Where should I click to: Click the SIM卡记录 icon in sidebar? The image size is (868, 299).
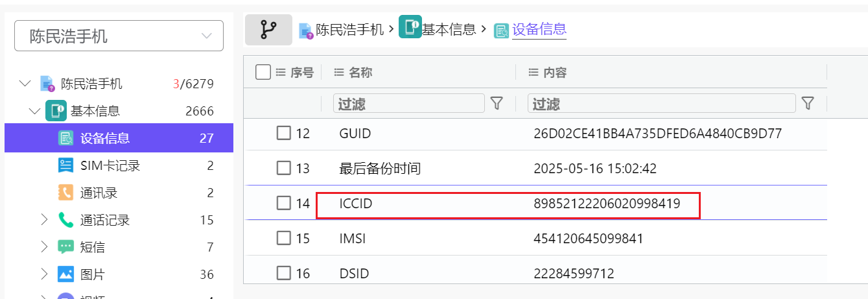(65, 165)
